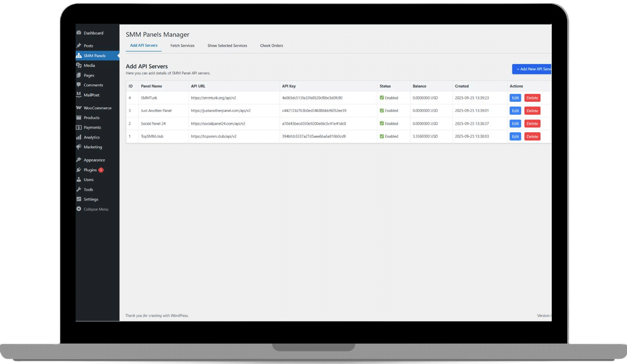Image resolution: width=627 pixels, height=364 pixels.
Task: Click the WooCommerce logo icon
Action: 79,108
